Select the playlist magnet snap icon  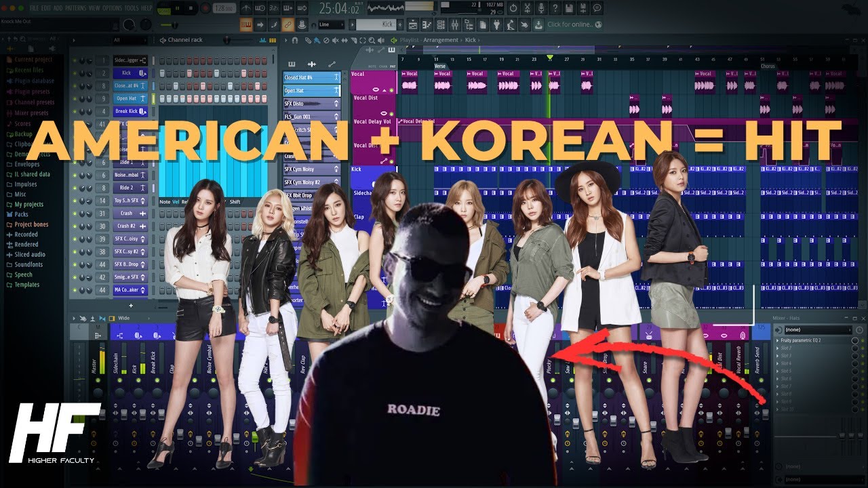(295, 40)
